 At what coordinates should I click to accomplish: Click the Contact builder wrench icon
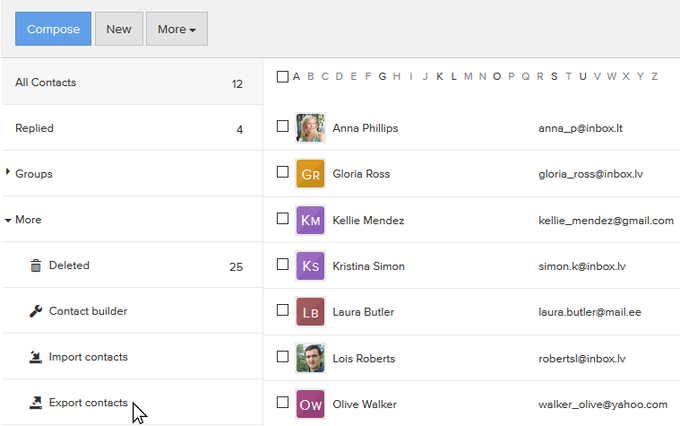pos(36,311)
